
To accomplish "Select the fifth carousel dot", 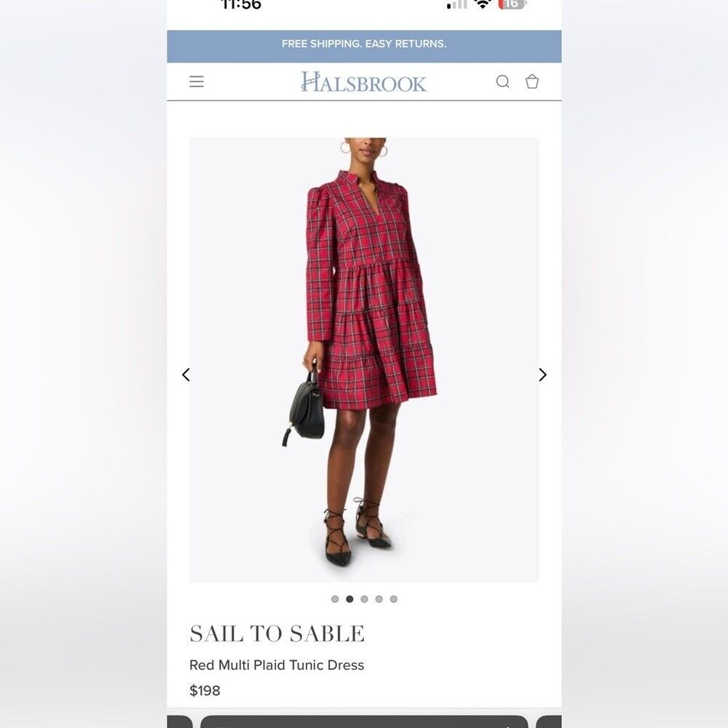I will (x=394, y=599).
